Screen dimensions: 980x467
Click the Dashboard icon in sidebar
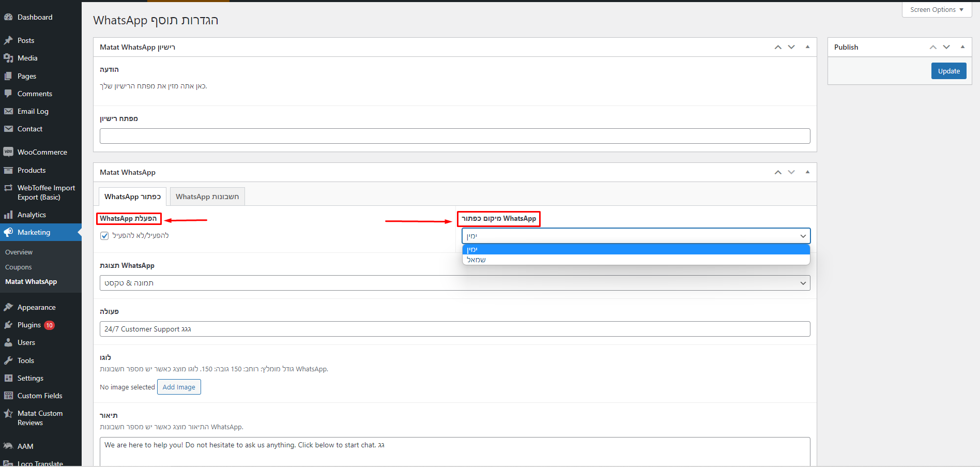[x=8, y=17]
